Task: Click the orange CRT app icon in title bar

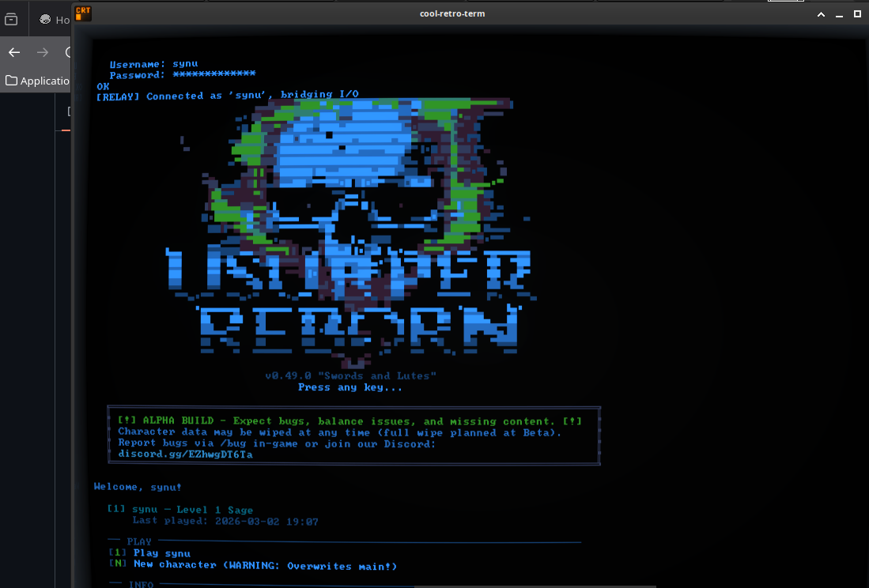Action: [x=83, y=13]
